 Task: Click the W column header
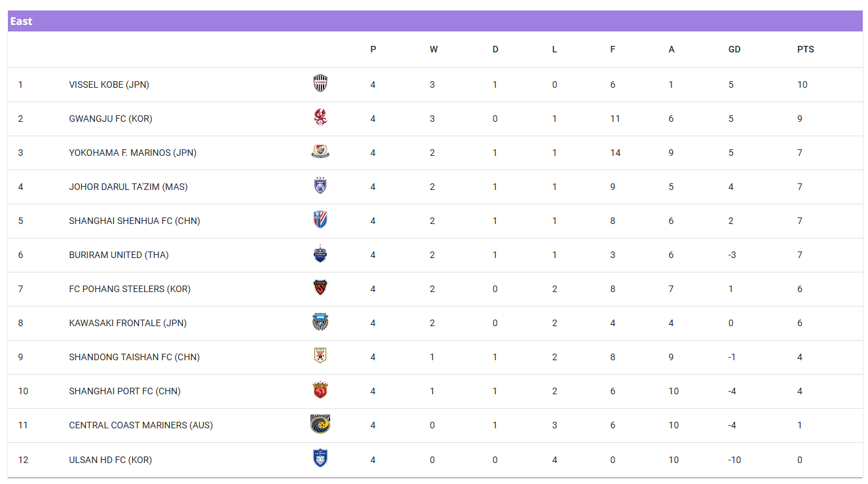tap(433, 49)
